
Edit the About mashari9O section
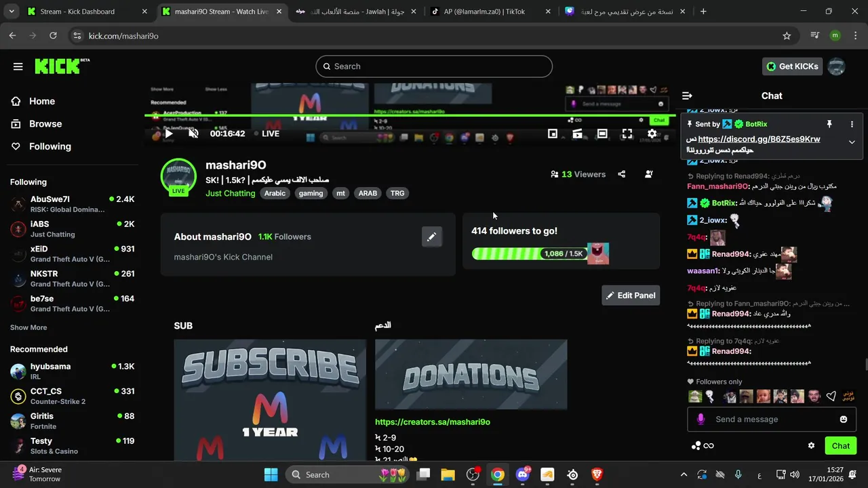point(431,237)
